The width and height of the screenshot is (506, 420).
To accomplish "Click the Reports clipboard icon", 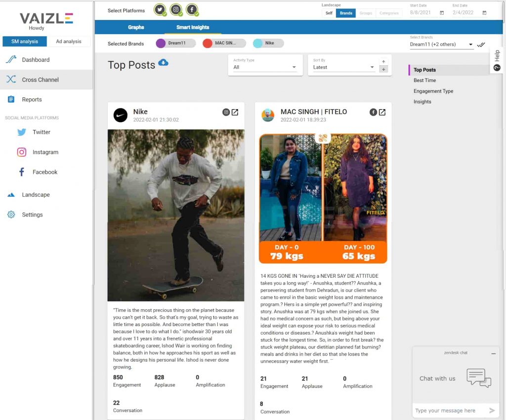I will tap(11, 99).
